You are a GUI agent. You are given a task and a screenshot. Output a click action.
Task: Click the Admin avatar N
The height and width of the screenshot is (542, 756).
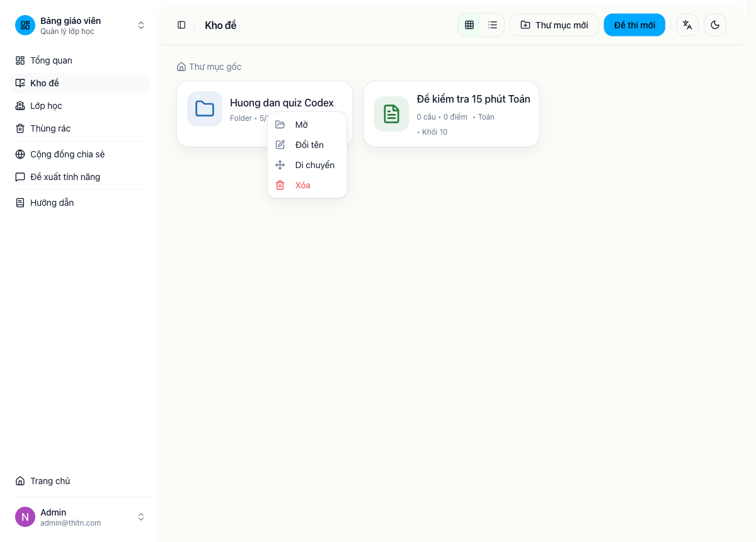pos(25,517)
